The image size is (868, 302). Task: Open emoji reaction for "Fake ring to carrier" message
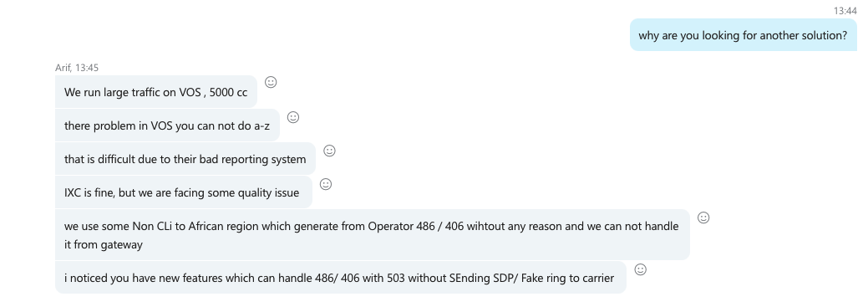click(x=640, y=270)
